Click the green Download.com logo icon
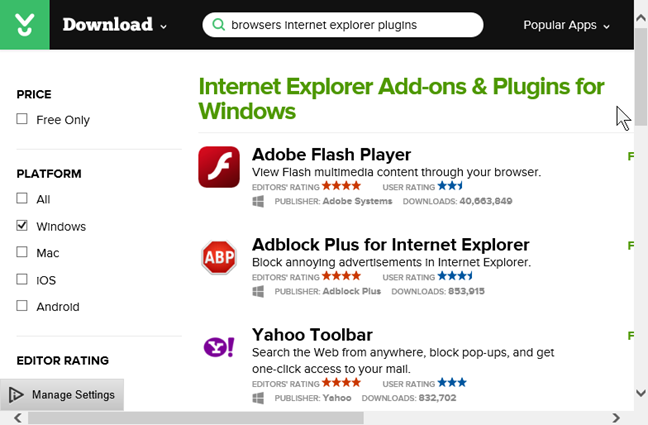 click(x=24, y=25)
